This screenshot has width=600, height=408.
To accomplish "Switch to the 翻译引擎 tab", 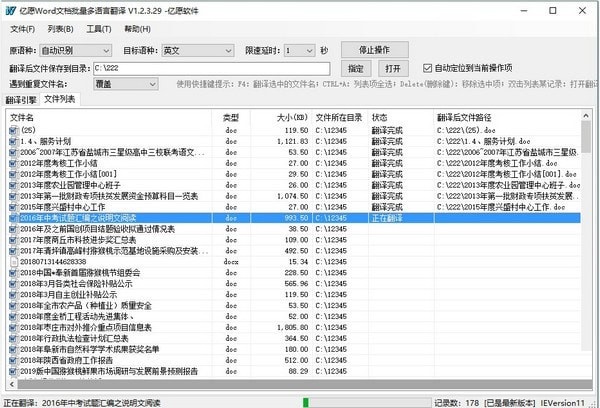I will [x=21, y=100].
